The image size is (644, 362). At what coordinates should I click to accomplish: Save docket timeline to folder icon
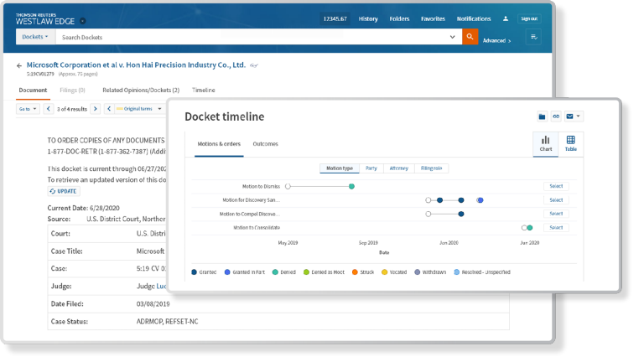tap(542, 116)
